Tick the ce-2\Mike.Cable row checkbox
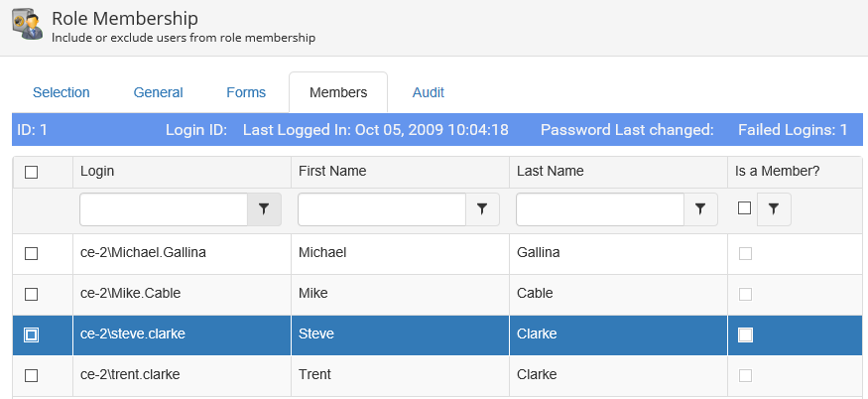Image resolution: width=868 pixels, height=399 pixels. point(31,294)
